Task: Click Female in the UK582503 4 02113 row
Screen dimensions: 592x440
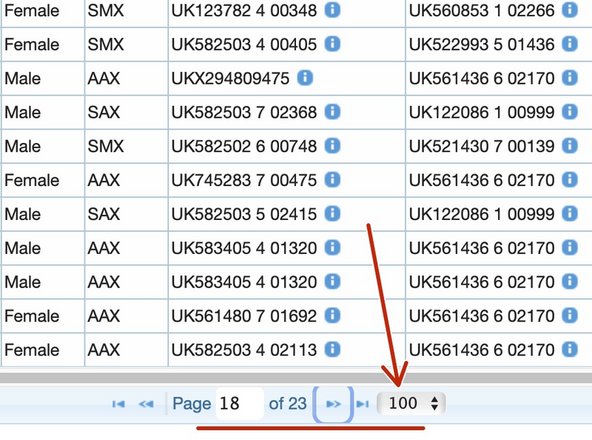Action: coord(32,350)
